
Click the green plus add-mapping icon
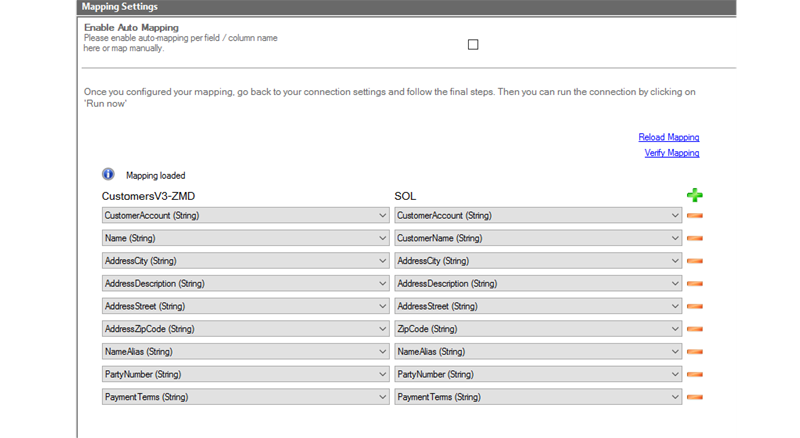coord(694,195)
